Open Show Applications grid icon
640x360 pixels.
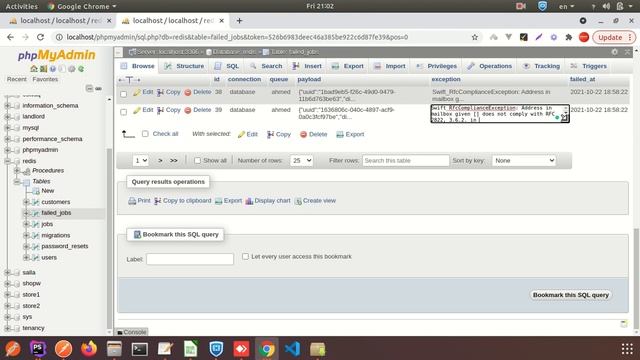click(627, 349)
